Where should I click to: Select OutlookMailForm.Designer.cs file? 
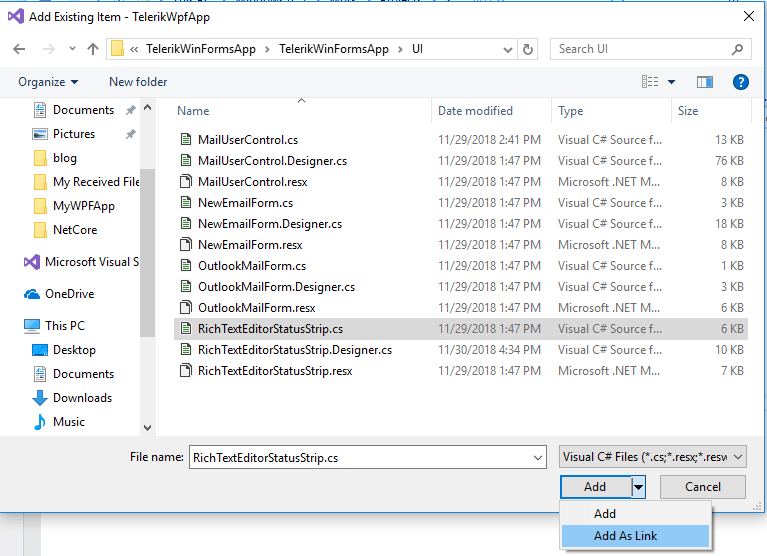[x=460, y=287]
